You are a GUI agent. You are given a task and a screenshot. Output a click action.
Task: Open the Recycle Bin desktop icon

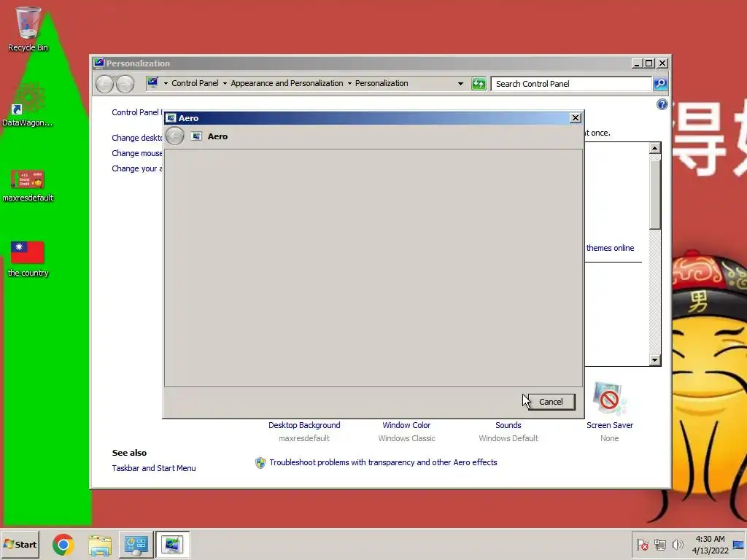[x=28, y=28]
